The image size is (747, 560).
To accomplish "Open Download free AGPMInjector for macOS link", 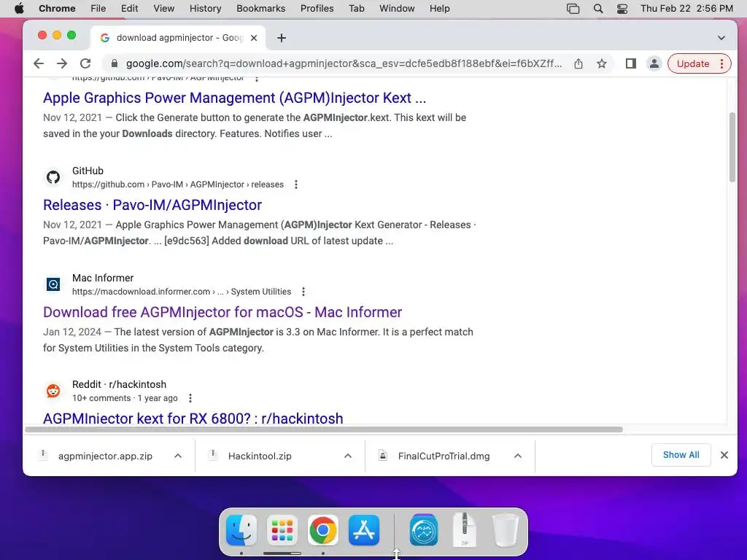I will (222, 312).
